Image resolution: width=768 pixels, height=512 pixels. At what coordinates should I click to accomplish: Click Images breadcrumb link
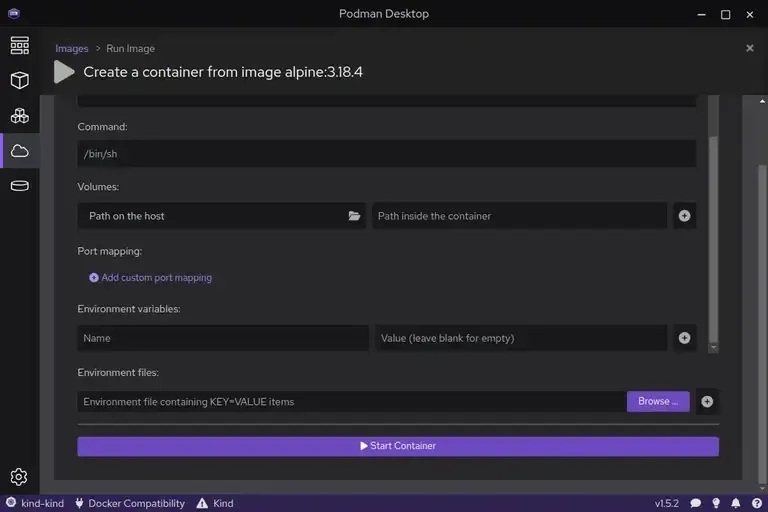72,48
